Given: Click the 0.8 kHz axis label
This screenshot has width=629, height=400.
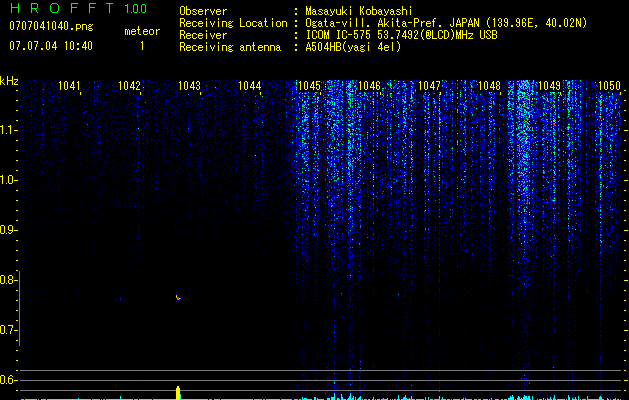Looking at the screenshot, I should coord(7,280).
